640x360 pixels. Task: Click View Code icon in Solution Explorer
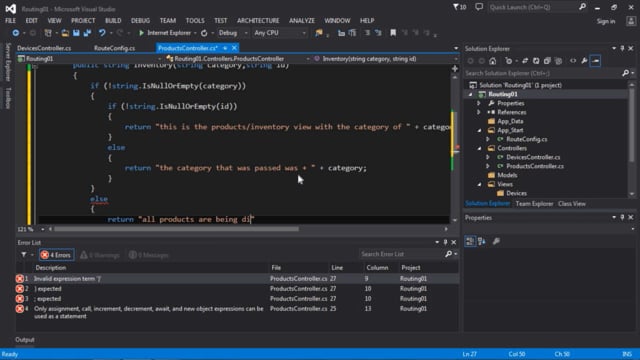[x=573, y=61]
